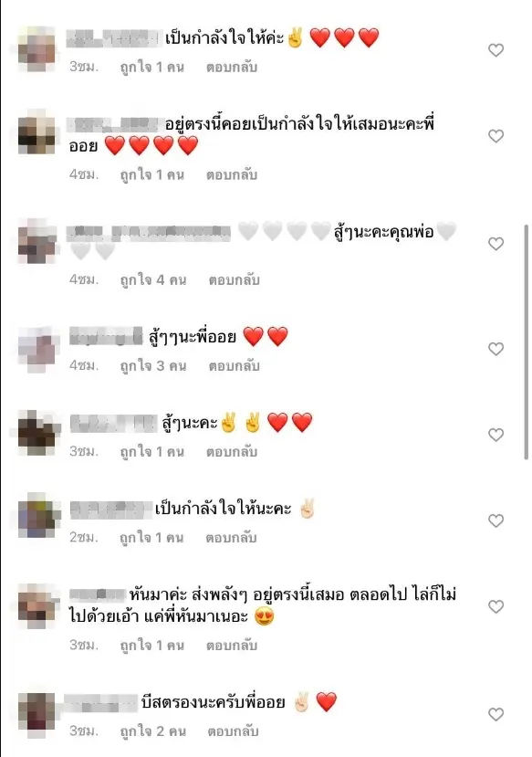Screen dimensions: 532x757
Task: Open 'ถูกใจ 4 คน' likes list
Action: pos(153,280)
